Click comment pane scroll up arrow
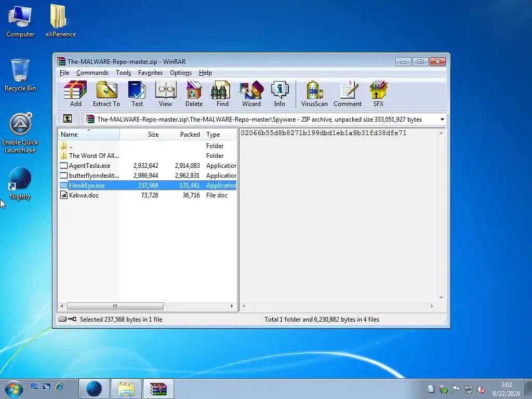This screenshot has width=532, height=399. pos(441,133)
